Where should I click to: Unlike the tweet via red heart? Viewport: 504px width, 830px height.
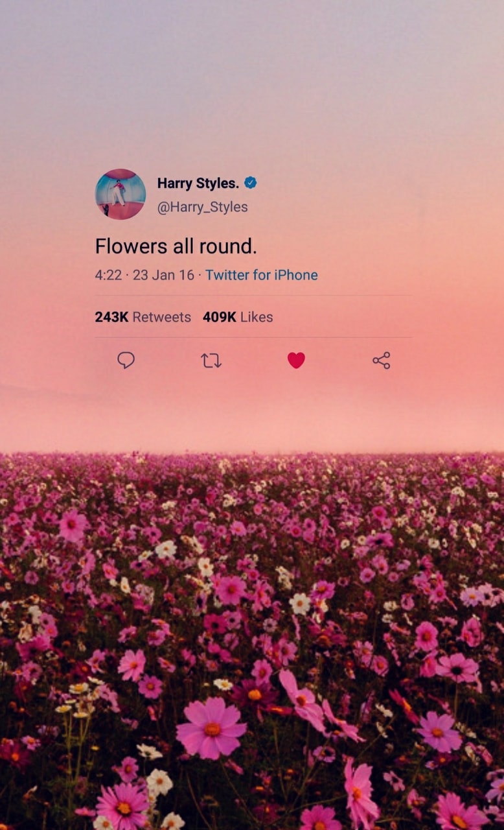tap(296, 361)
